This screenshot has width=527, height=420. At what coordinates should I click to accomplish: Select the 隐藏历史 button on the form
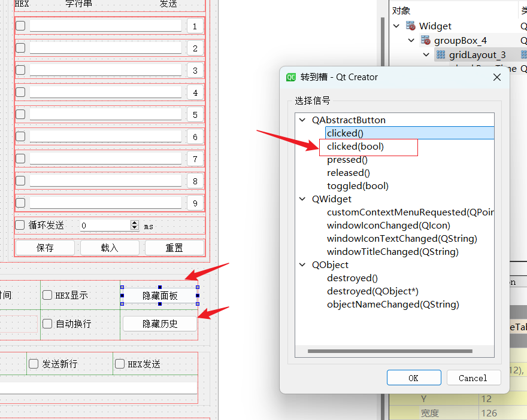(160, 324)
